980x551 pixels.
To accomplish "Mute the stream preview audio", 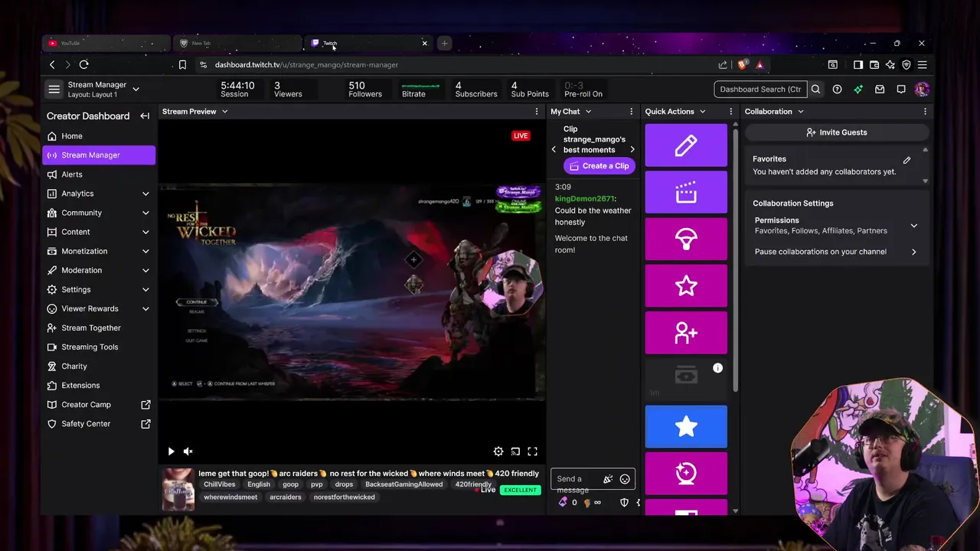I will 188,452.
